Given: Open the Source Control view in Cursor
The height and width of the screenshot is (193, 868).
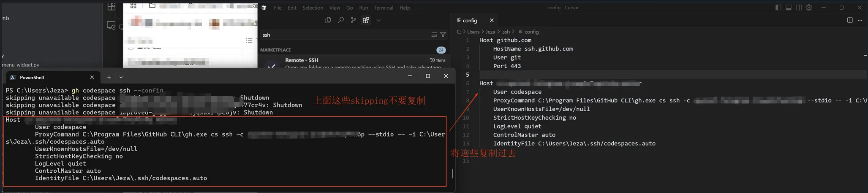Looking at the screenshot, I should tap(353, 20).
